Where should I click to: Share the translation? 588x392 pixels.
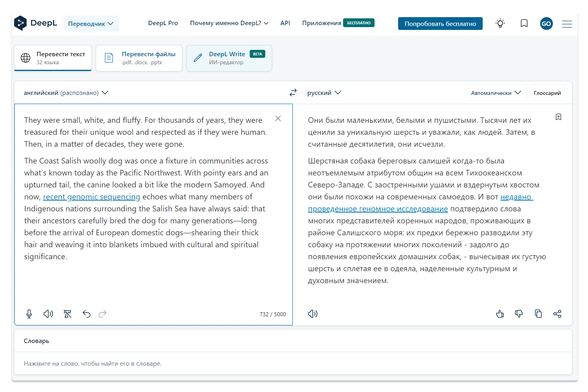(557, 314)
